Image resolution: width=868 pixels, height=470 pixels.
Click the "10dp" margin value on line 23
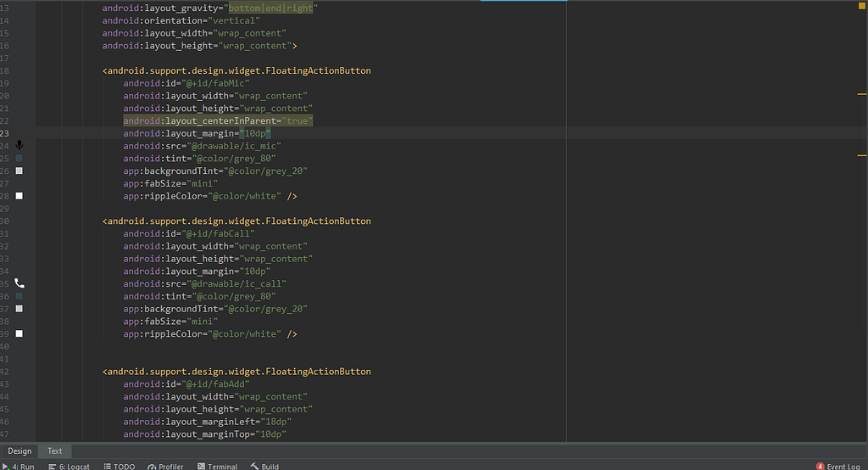point(255,133)
